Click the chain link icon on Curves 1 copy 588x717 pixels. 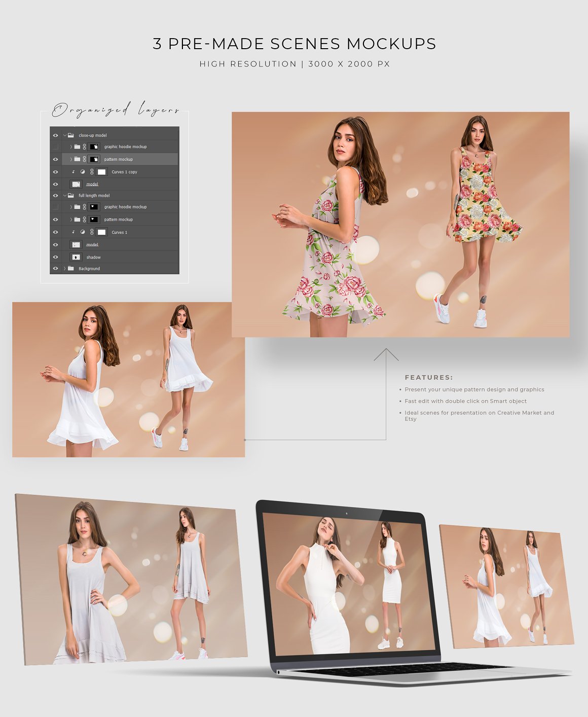click(92, 172)
